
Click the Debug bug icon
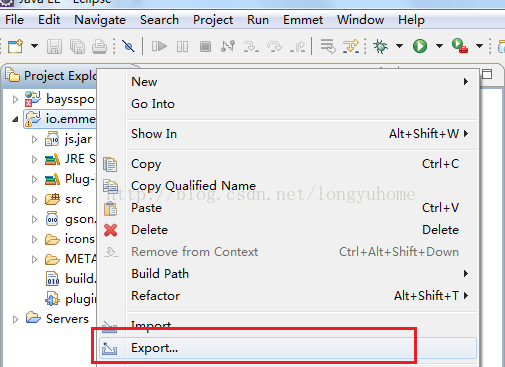[x=381, y=46]
